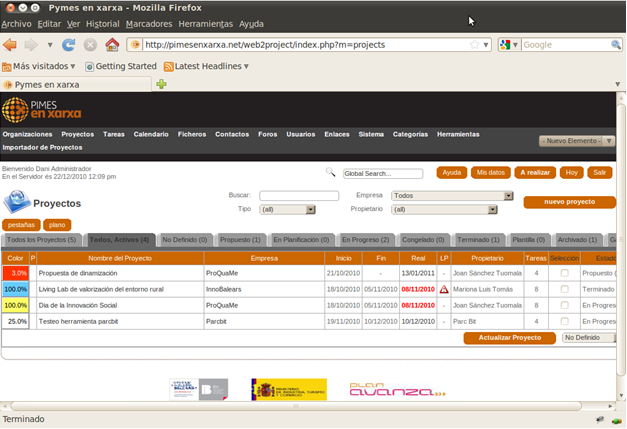The height and width of the screenshot is (429, 627).
Task: Open the Calendario menu item
Action: 151,134
